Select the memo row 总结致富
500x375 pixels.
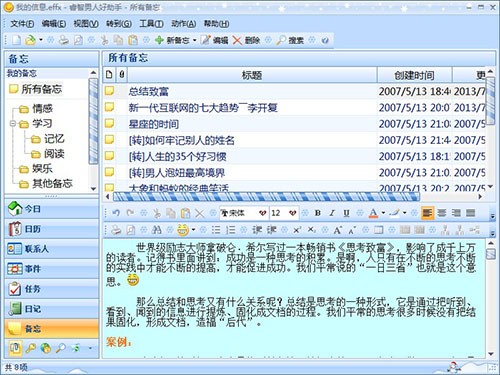point(294,91)
